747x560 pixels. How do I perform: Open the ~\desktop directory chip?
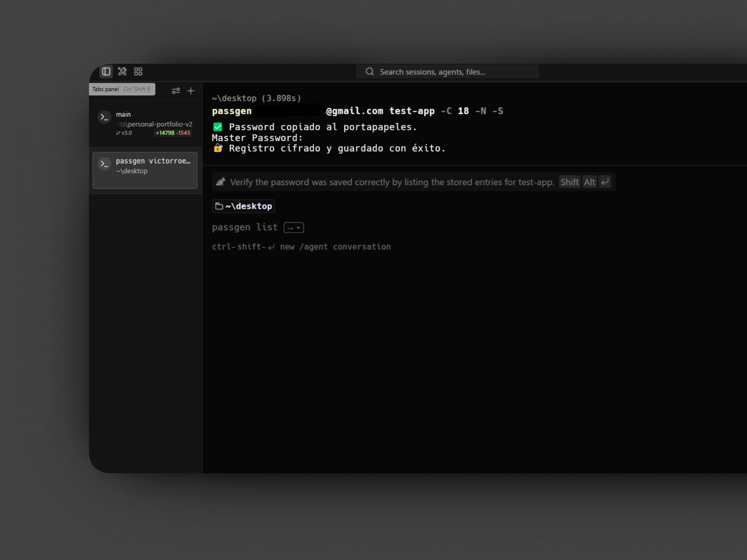244,206
